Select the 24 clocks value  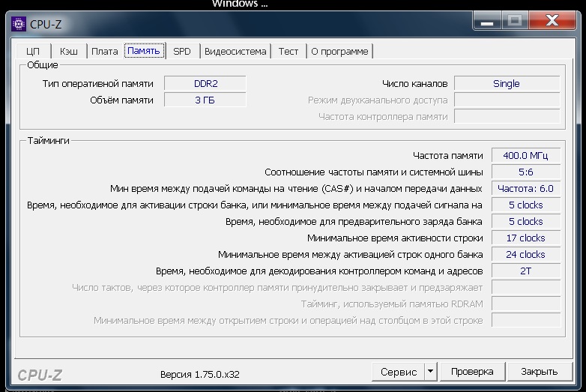click(526, 254)
